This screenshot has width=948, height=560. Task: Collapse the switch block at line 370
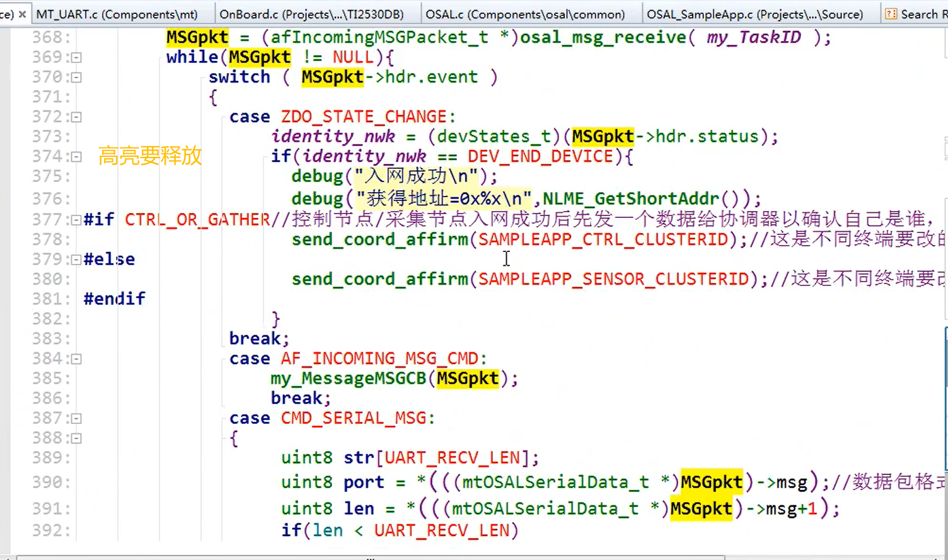[x=76, y=77]
